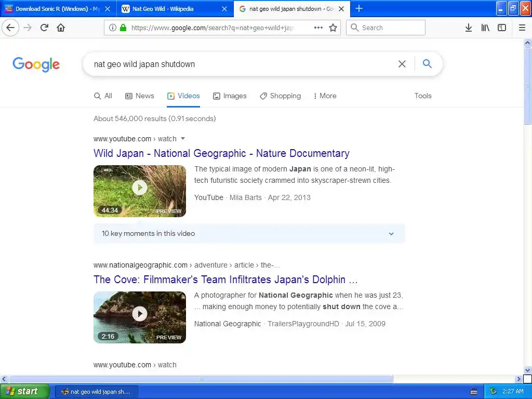Open the Library bookshelf icon
The height and width of the screenshot is (399, 532).
pyautogui.click(x=485, y=28)
